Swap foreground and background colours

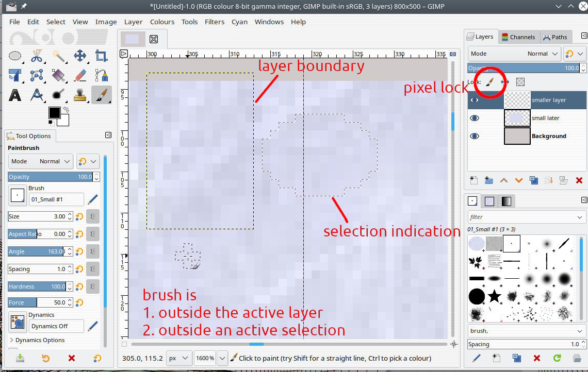[67, 109]
